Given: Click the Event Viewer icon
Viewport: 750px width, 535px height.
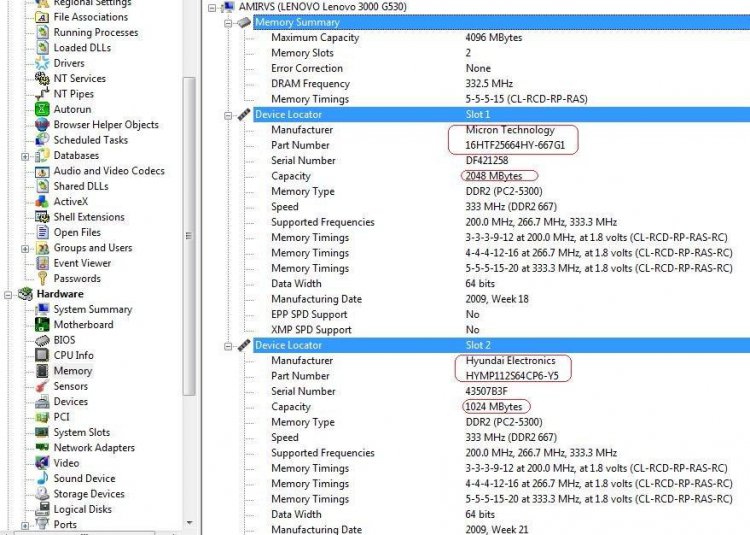Looking at the screenshot, I should [42, 263].
